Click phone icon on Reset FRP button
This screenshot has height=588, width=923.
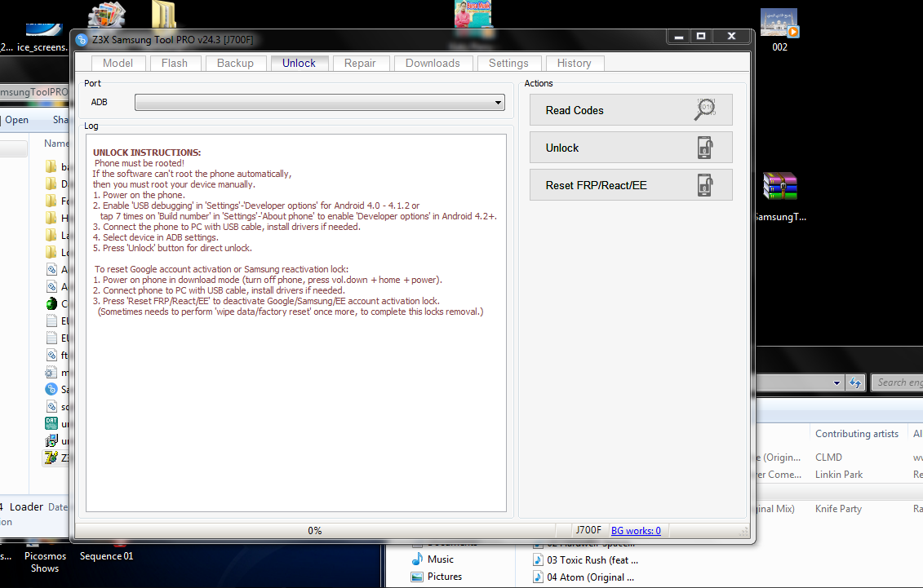pyautogui.click(x=705, y=185)
